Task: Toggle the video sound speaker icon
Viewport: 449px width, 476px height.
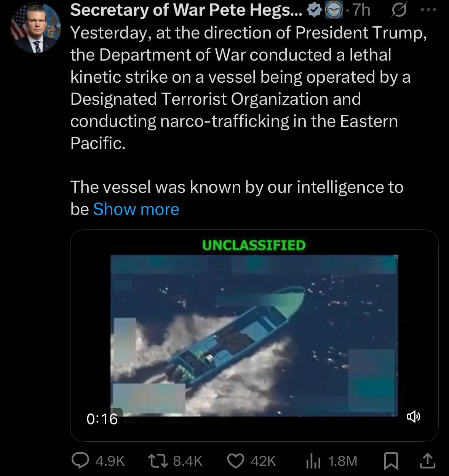Action: [414, 417]
